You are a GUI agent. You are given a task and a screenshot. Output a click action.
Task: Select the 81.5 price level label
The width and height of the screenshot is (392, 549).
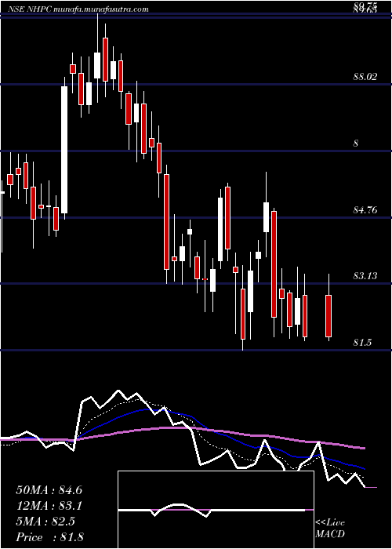[x=362, y=343]
